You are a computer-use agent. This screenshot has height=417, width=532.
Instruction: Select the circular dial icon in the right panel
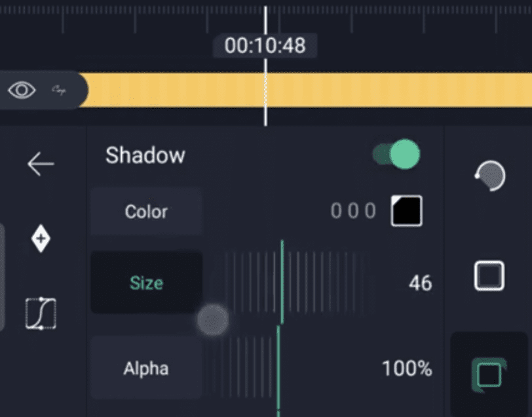click(489, 176)
